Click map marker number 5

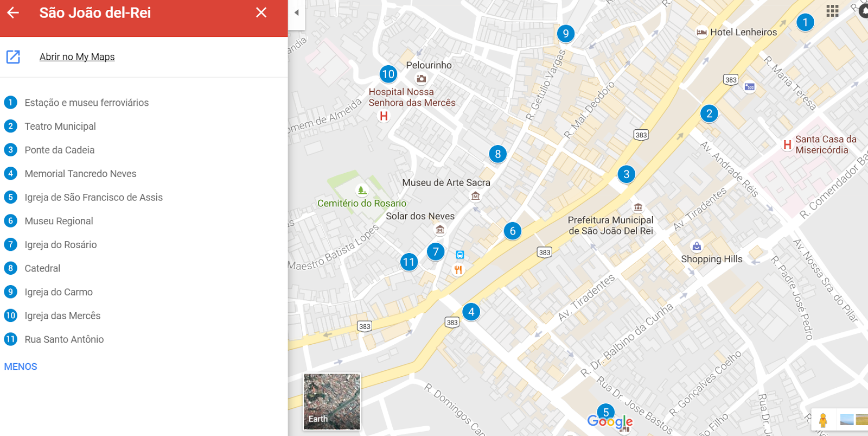point(606,412)
